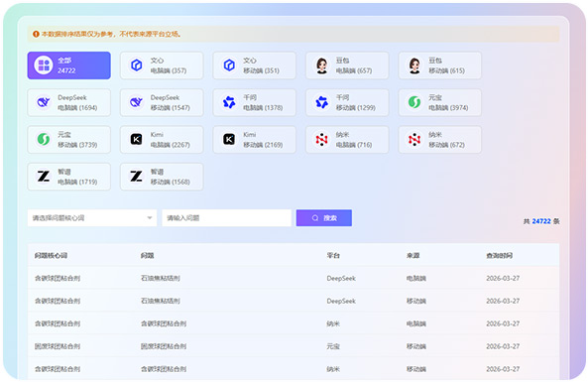Click the 问题核心词 column header
This screenshot has width=588, height=382.
[51, 256]
